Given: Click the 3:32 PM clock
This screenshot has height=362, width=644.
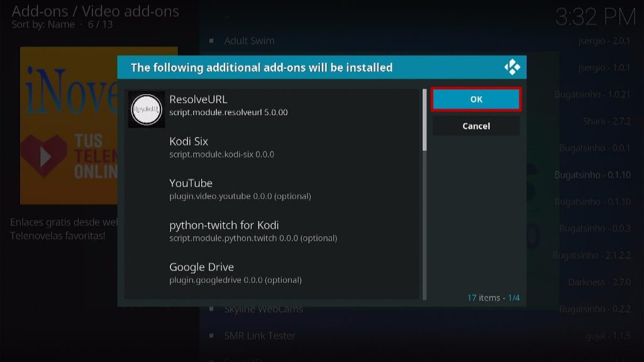Looking at the screenshot, I should [x=595, y=18].
